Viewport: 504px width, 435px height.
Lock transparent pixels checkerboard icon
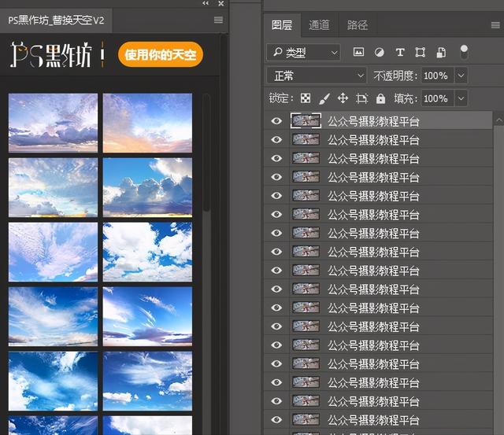[306, 98]
